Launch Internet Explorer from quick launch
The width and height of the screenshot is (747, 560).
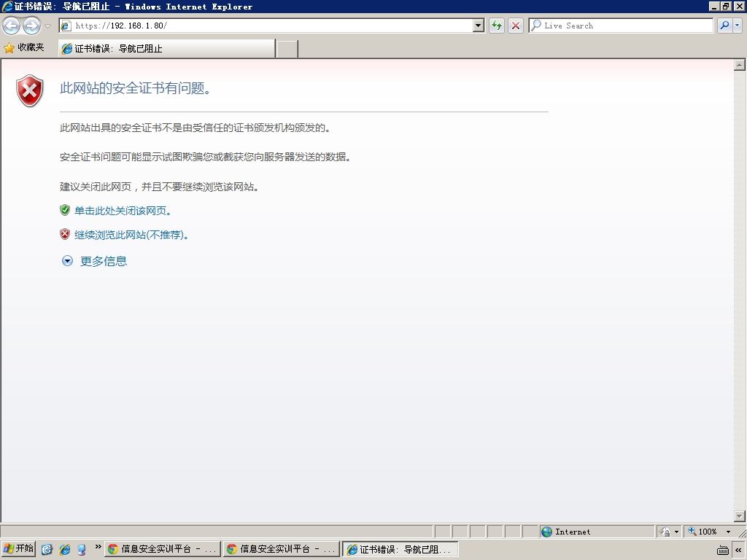click(65, 549)
